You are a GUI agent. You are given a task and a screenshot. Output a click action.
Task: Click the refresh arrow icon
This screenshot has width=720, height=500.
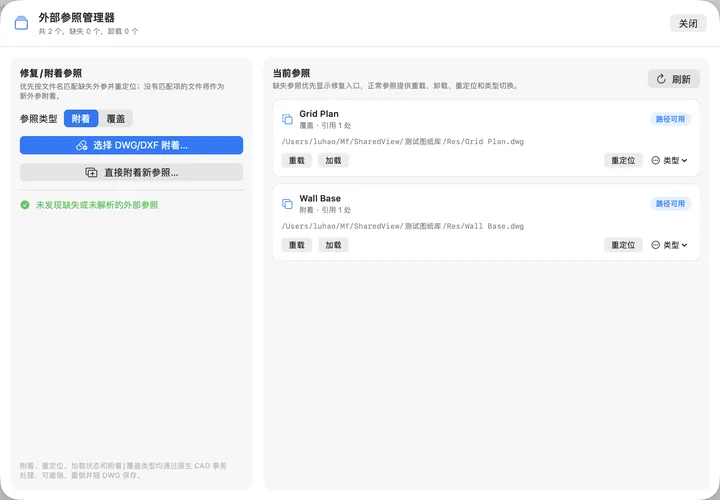(661, 79)
